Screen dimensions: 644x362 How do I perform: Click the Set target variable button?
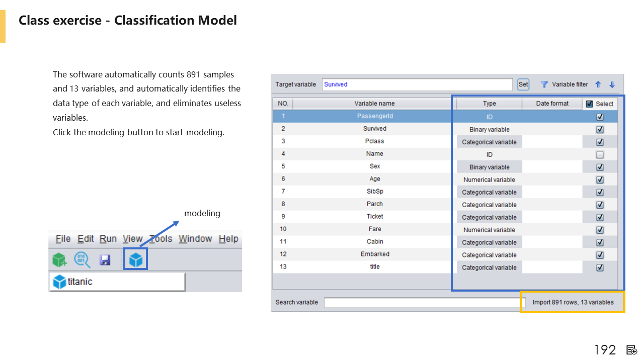[x=523, y=84]
